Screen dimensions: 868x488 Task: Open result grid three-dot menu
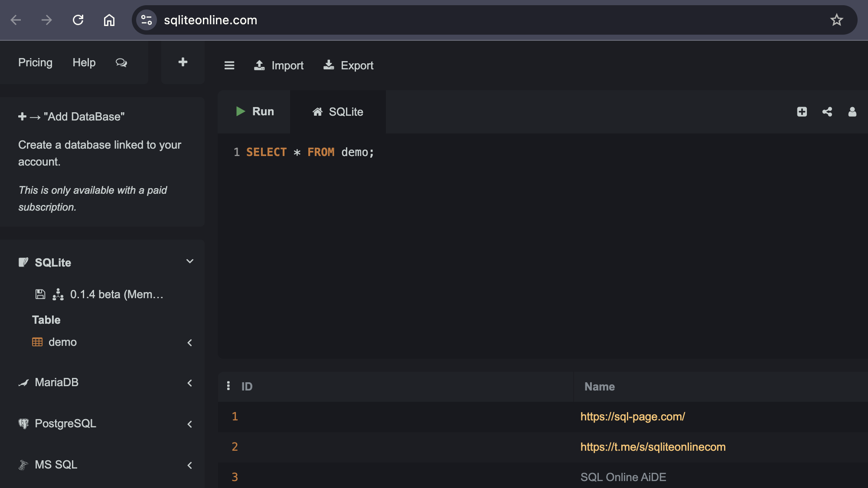click(x=228, y=386)
